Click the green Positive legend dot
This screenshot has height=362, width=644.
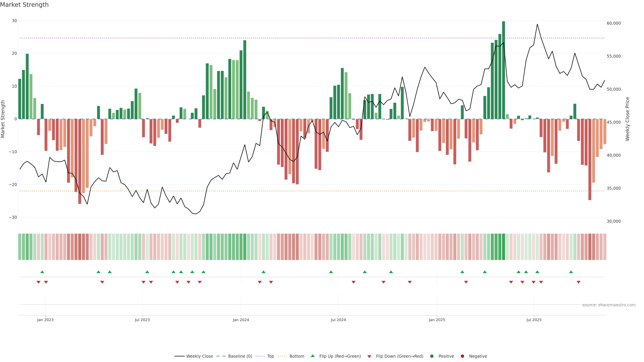point(432,356)
